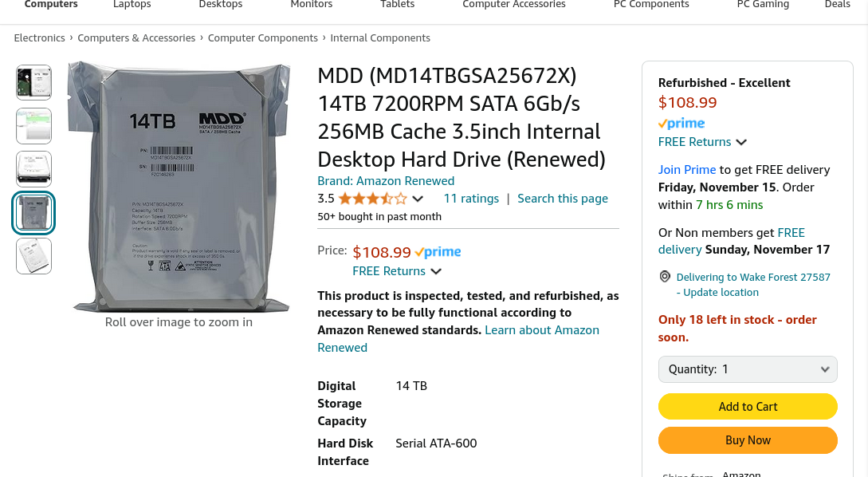Click the Add to Cart button
Screen dimensions: 868x477
[x=748, y=407]
